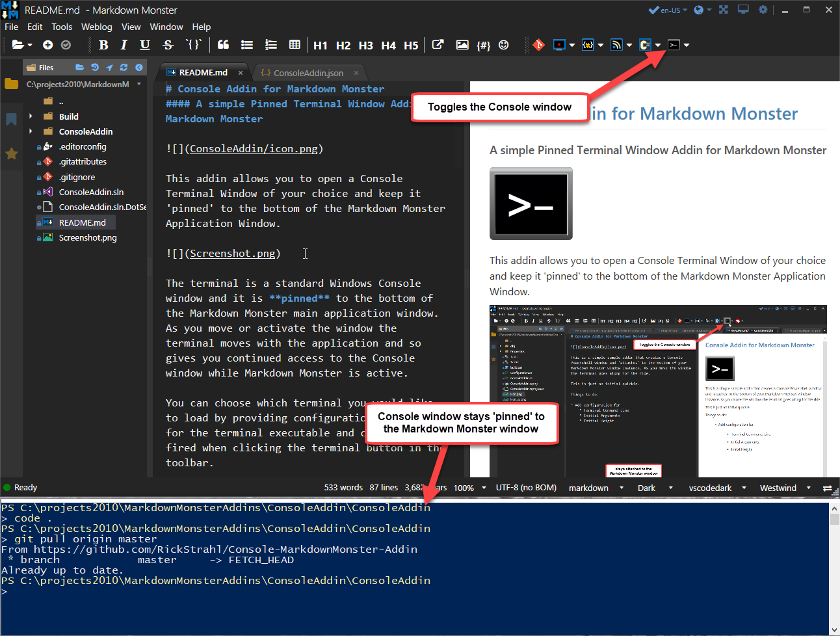The width and height of the screenshot is (840, 636).
Task: Apply bold formatting
Action: click(x=103, y=45)
